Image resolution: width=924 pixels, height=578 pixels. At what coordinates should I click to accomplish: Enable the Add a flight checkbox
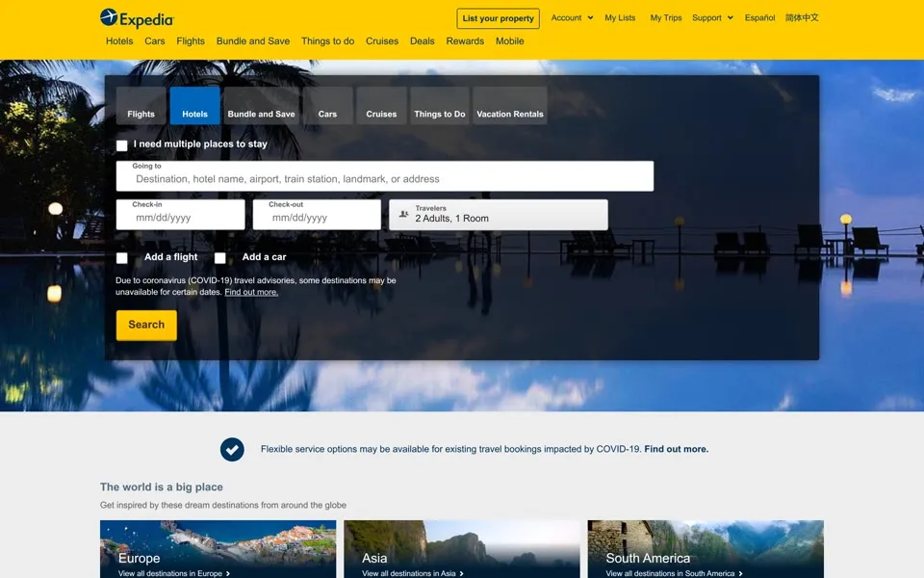click(122, 258)
